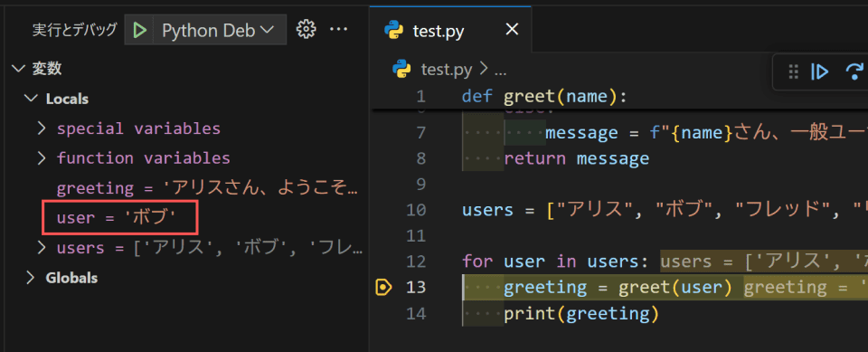Click Python icon in test.py tab
The height and width of the screenshot is (352, 868).
tap(394, 30)
